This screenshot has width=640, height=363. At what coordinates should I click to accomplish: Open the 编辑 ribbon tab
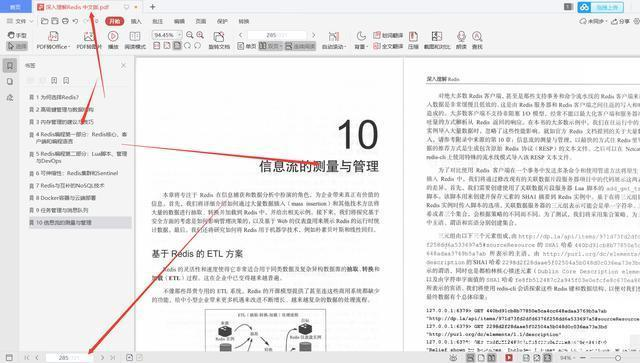pyautogui.click(x=179, y=21)
